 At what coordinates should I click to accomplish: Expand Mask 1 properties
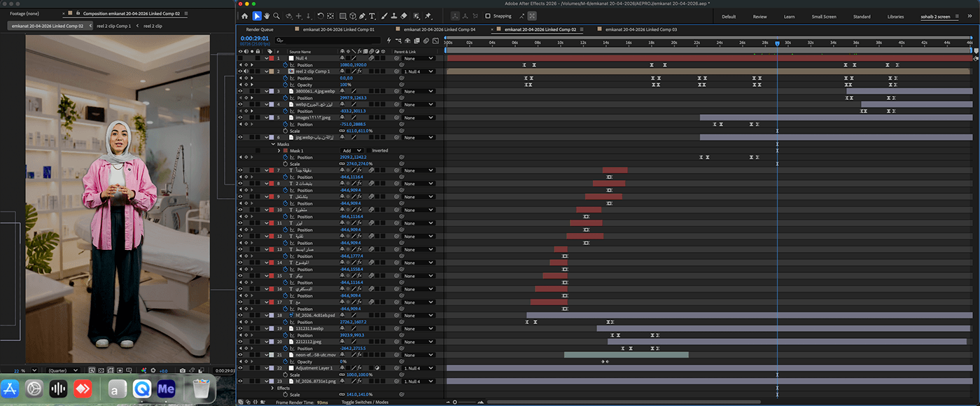(279, 150)
